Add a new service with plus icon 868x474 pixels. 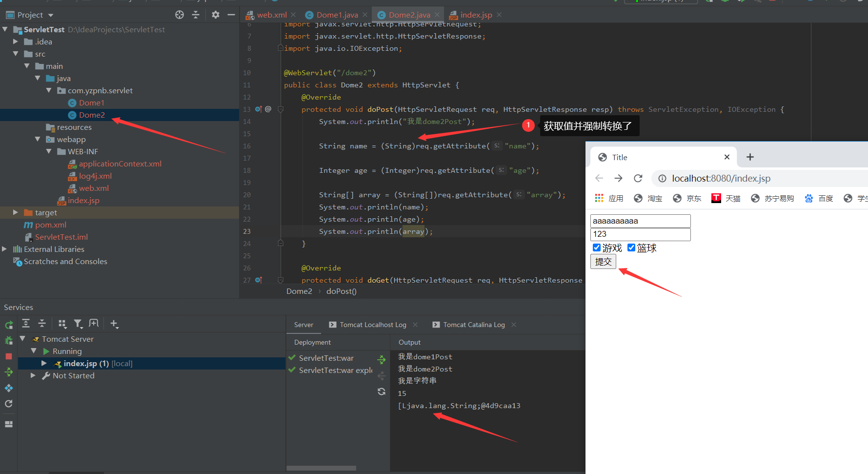pos(114,323)
